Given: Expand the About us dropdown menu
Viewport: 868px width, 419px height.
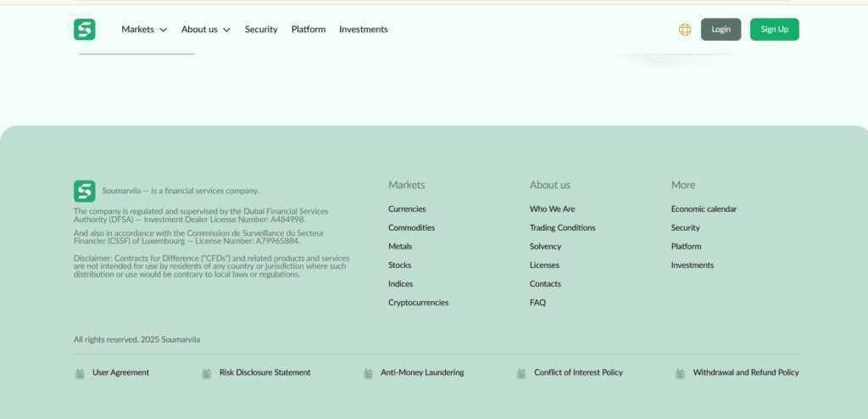Looking at the screenshot, I should 205,30.
